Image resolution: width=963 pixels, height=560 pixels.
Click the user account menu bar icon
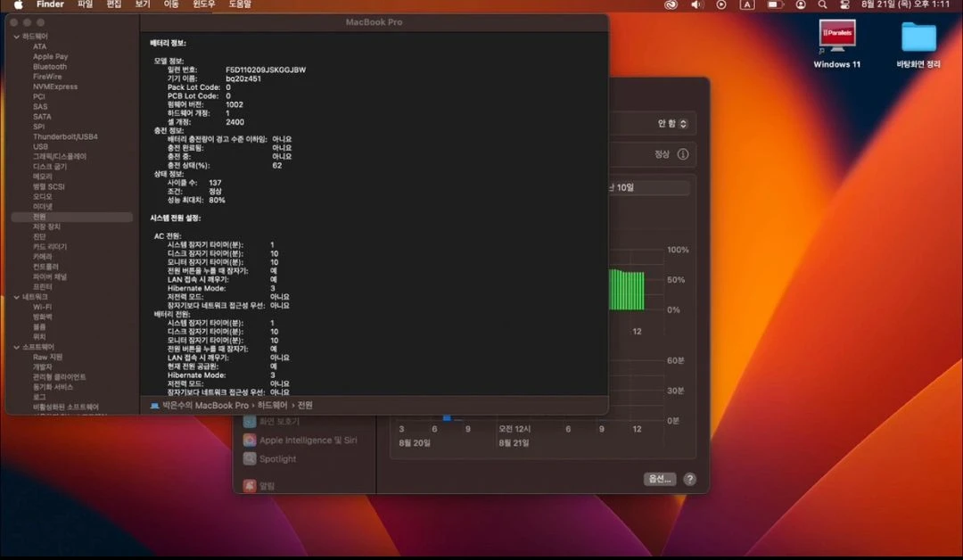(x=801, y=4)
